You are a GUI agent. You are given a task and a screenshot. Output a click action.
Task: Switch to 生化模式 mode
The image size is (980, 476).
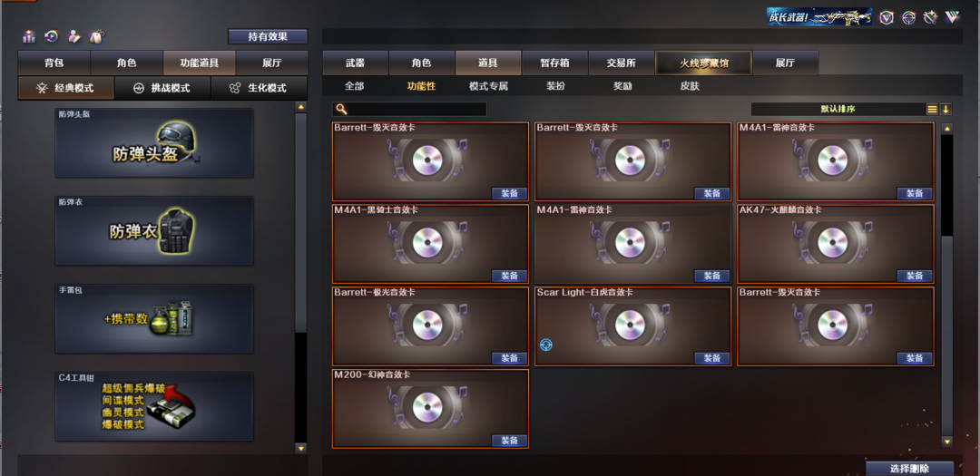tap(260, 88)
